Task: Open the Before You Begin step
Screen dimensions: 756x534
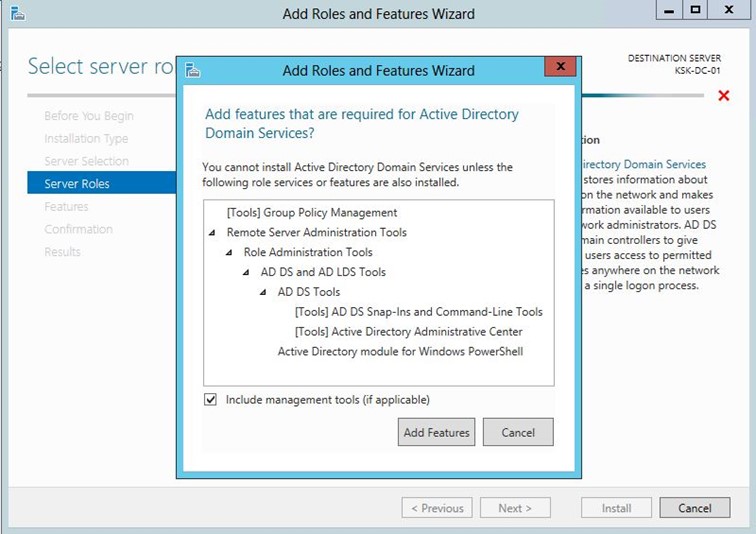Action: (89, 116)
